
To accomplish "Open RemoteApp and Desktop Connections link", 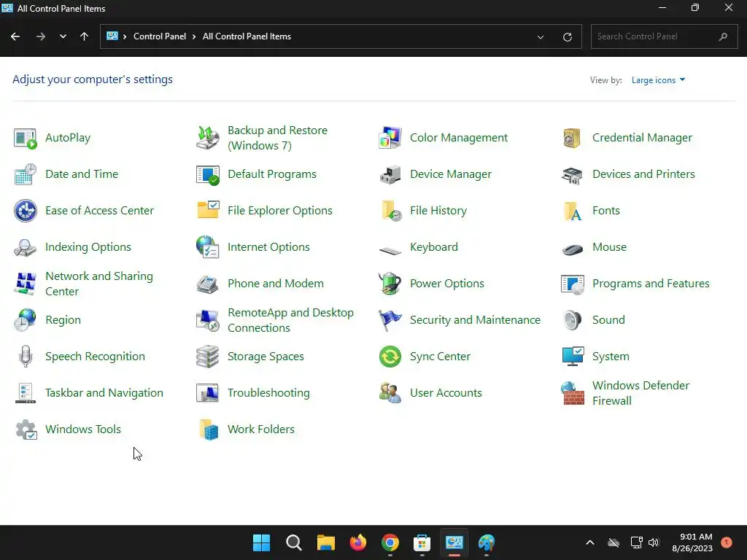I will tap(290, 320).
